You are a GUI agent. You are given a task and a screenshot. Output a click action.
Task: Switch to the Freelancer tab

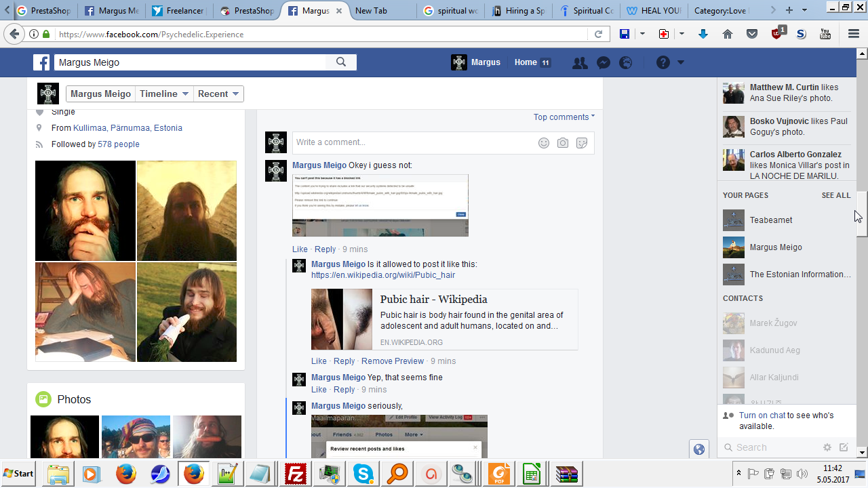[180, 11]
